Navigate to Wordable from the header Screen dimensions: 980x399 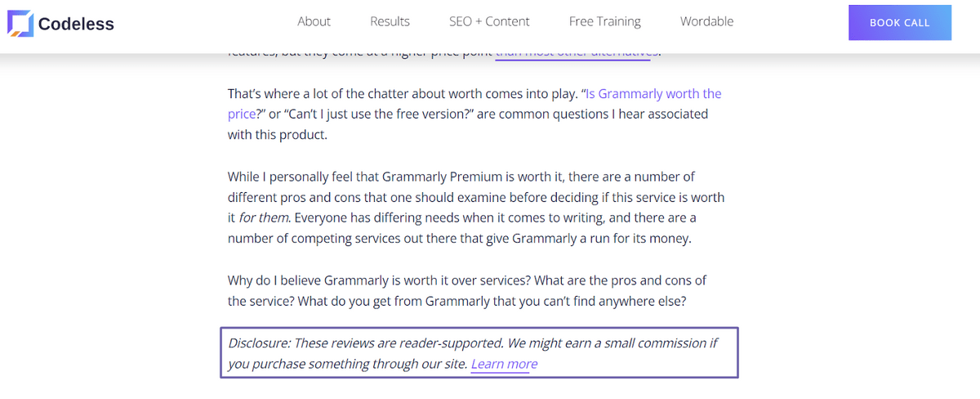[x=706, y=21]
